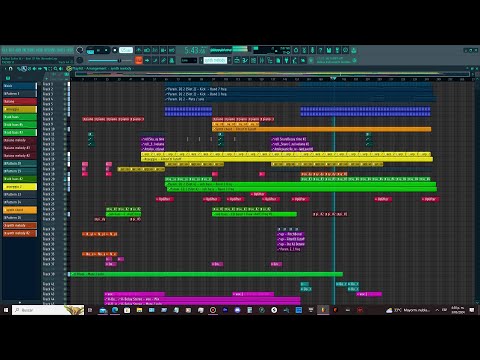480x360 pixels.
Task: Toggle the orange highlighted toolbar button
Action: tap(139, 60)
